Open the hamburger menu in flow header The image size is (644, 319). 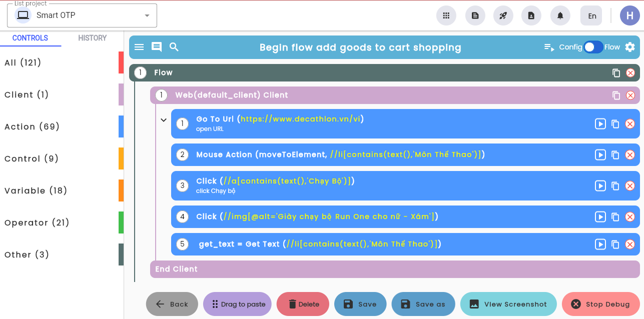pos(139,47)
